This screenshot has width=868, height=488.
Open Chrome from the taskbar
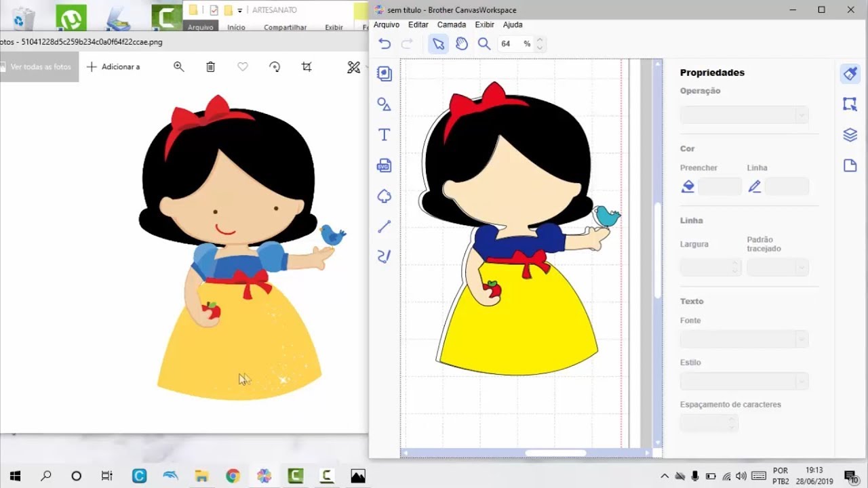point(233,476)
